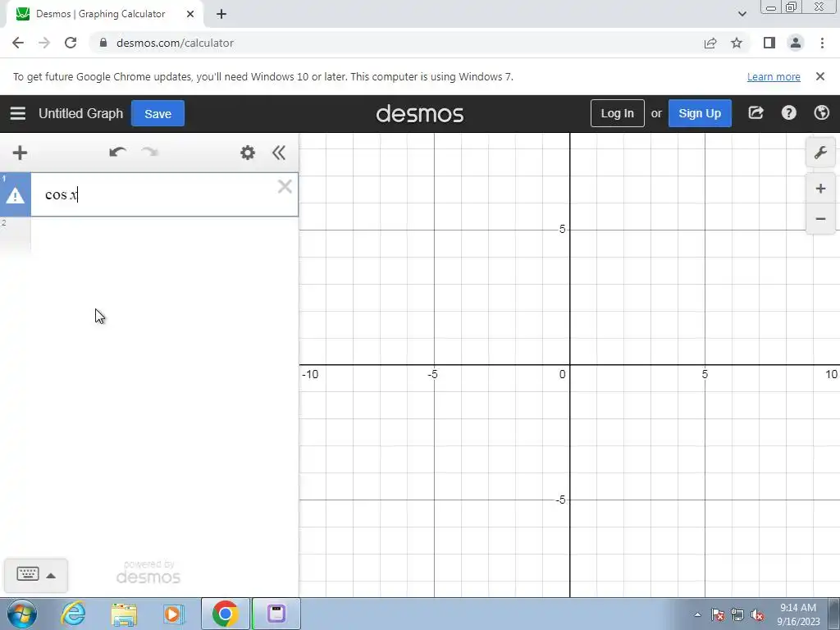Open Chrome three-dot menu

coord(822,43)
